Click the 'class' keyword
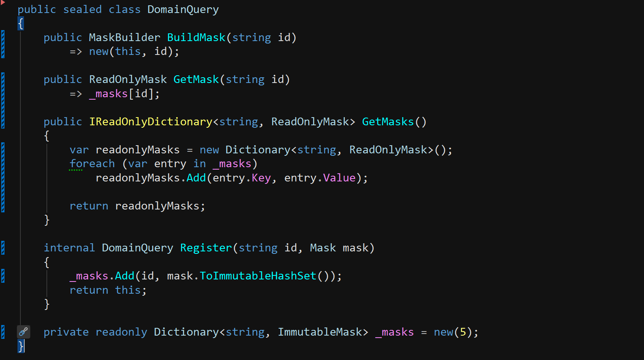This screenshot has height=360, width=644. coord(124,9)
